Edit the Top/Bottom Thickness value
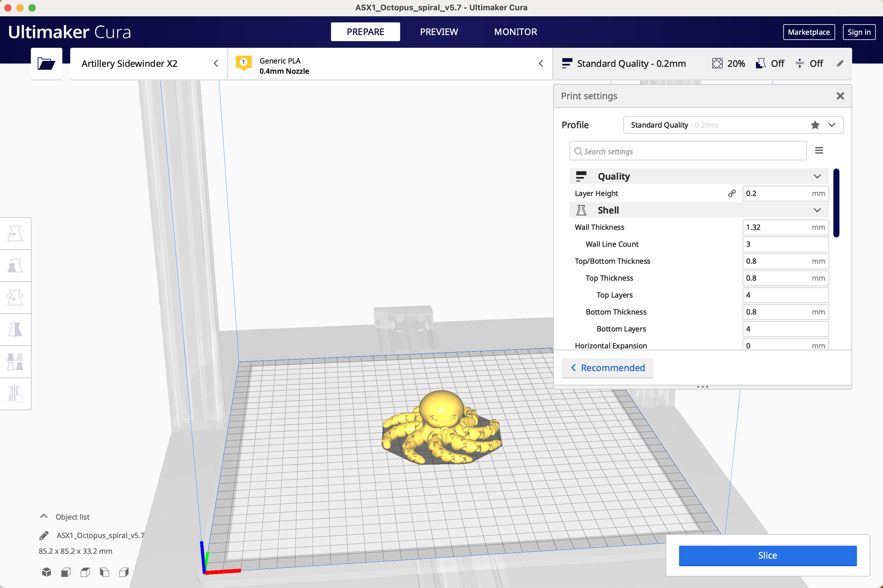This screenshot has height=588, width=883. (786, 261)
